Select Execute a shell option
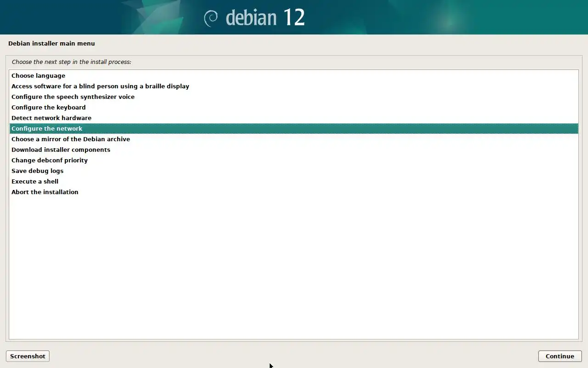Viewport: 588px width, 368px height. click(294, 181)
